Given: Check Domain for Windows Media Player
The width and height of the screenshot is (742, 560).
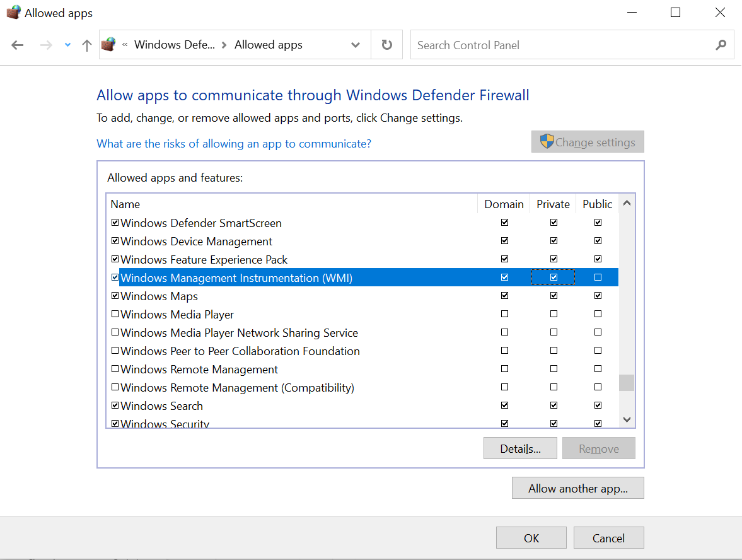Looking at the screenshot, I should 505,314.
